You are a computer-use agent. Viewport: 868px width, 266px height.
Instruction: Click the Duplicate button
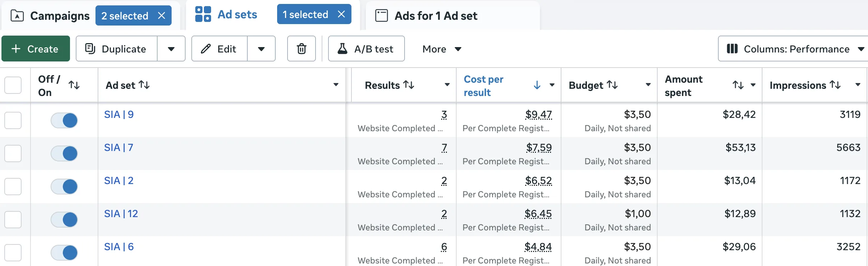117,49
